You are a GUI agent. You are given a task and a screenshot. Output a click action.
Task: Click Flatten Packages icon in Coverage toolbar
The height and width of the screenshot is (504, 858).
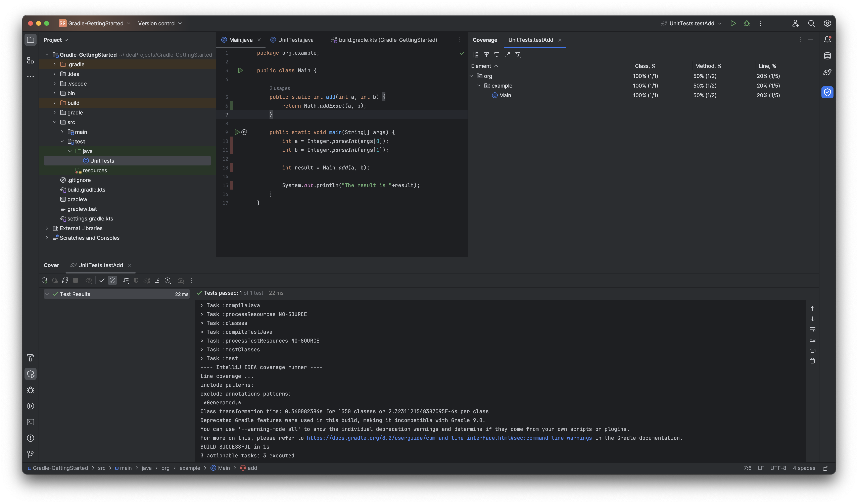coord(476,54)
